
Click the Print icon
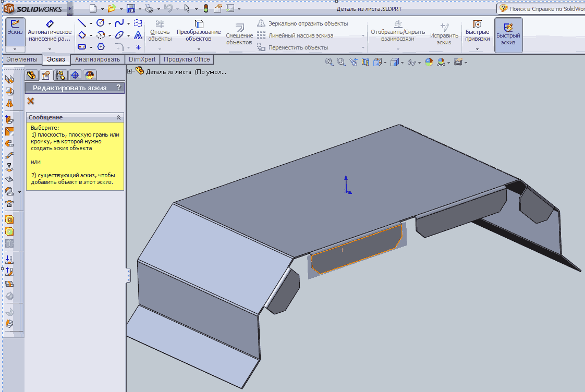[149, 8]
